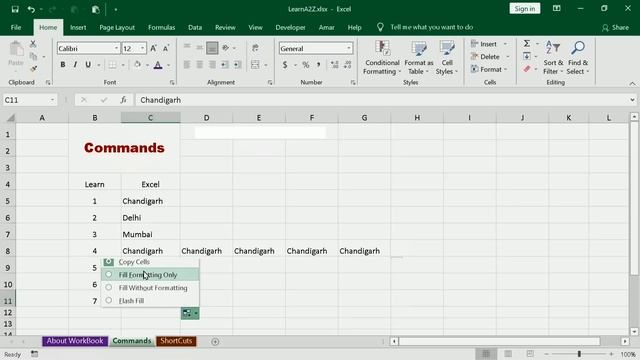This screenshot has height=360, width=640.
Task: Undo the last action
Action: pyautogui.click(x=31, y=9)
